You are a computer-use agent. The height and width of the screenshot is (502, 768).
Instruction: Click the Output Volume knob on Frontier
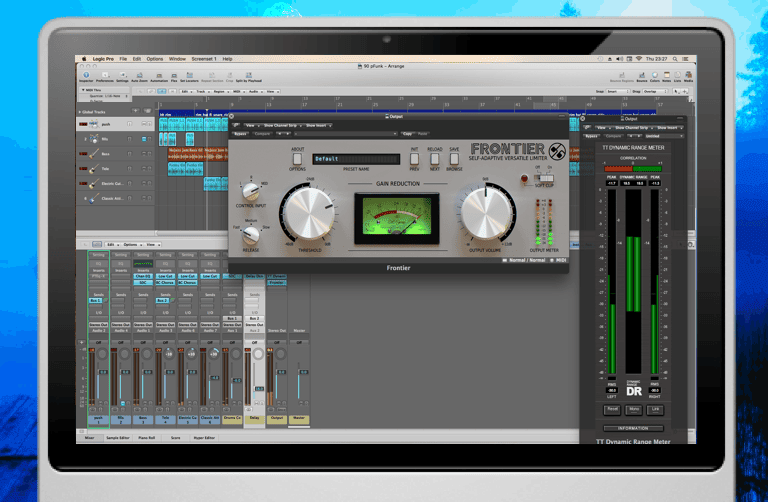click(485, 213)
